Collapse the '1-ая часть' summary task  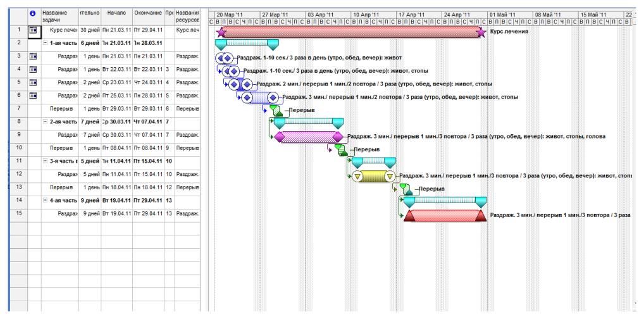(44, 44)
